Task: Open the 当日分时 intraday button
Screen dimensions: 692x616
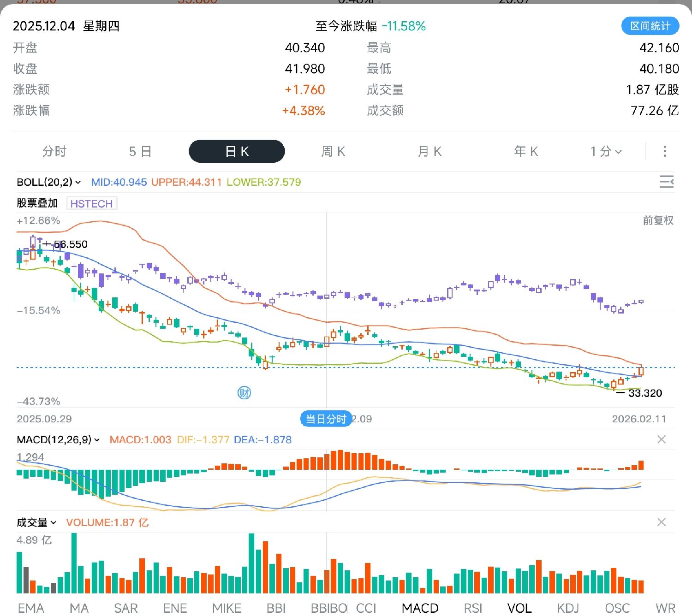Action: (326, 419)
